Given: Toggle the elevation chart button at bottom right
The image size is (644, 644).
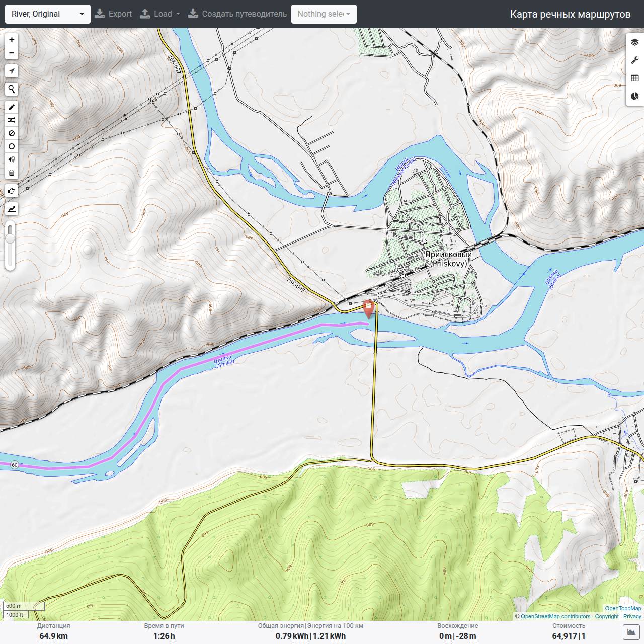Looking at the screenshot, I should [x=631, y=632].
